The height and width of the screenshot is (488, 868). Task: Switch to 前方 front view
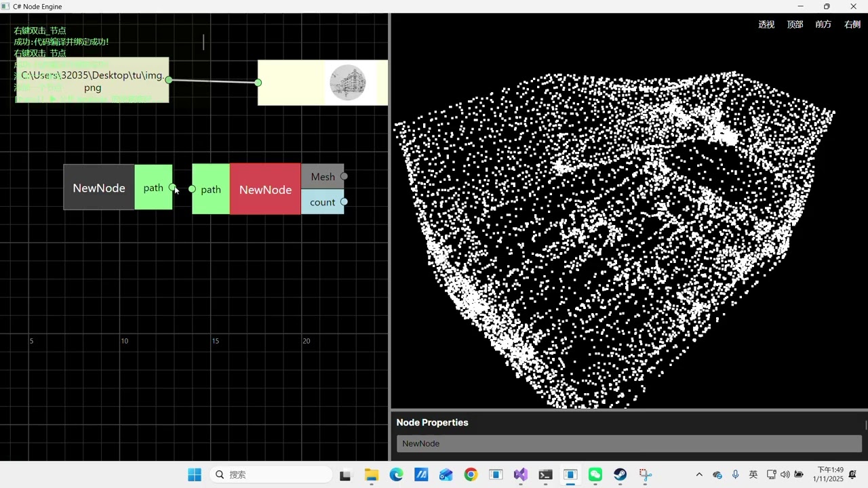pos(823,24)
